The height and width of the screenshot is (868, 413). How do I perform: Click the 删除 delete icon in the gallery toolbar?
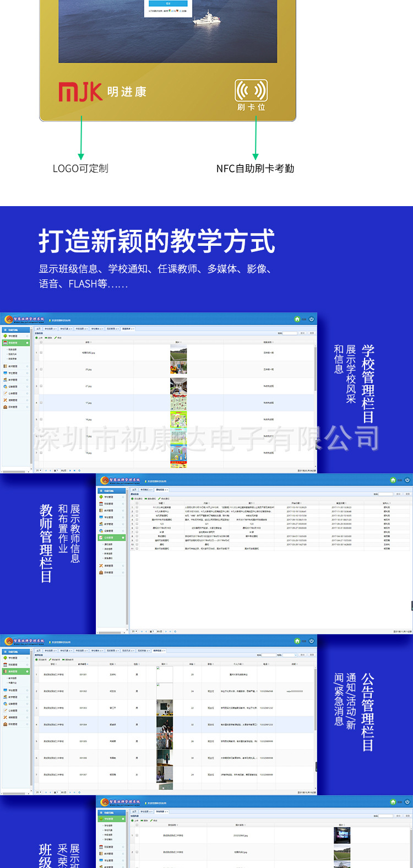46,338
